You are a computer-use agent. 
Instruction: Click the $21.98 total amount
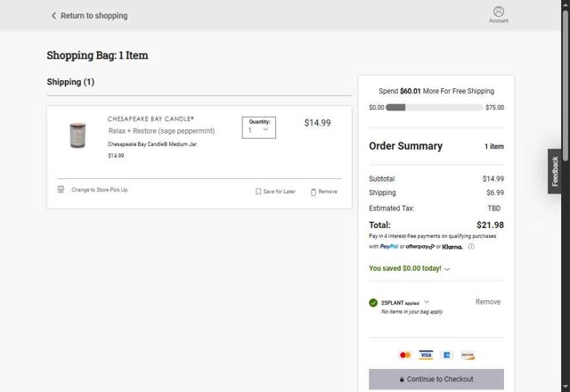(x=490, y=225)
